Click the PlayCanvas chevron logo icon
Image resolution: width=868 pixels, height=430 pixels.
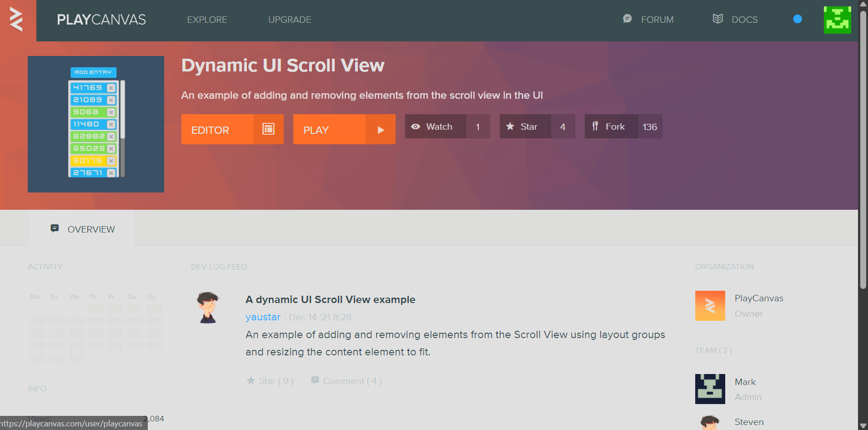point(16,20)
